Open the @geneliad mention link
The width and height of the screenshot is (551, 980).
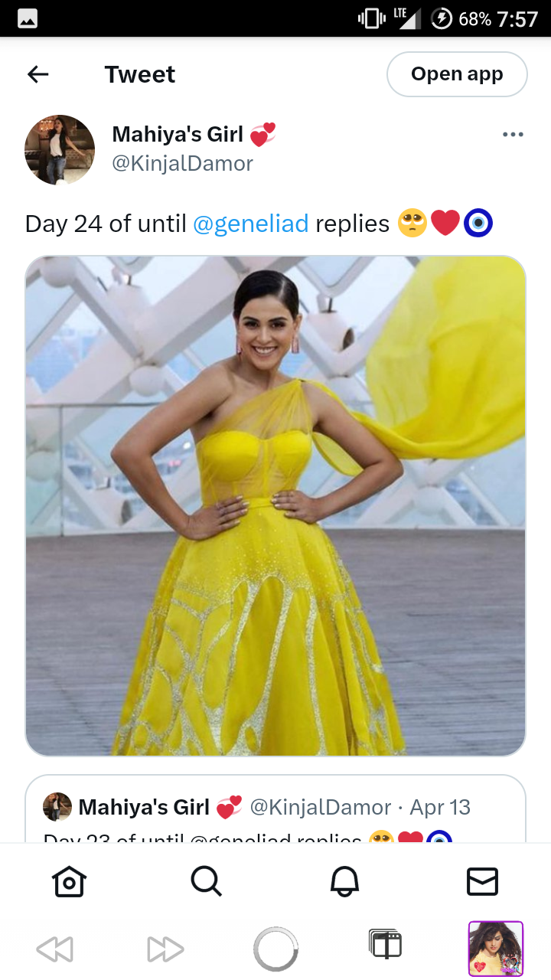[x=251, y=224]
